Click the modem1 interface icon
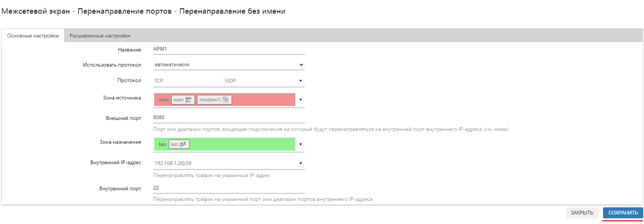Viewport: 644px width, 224px height. point(214,100)
